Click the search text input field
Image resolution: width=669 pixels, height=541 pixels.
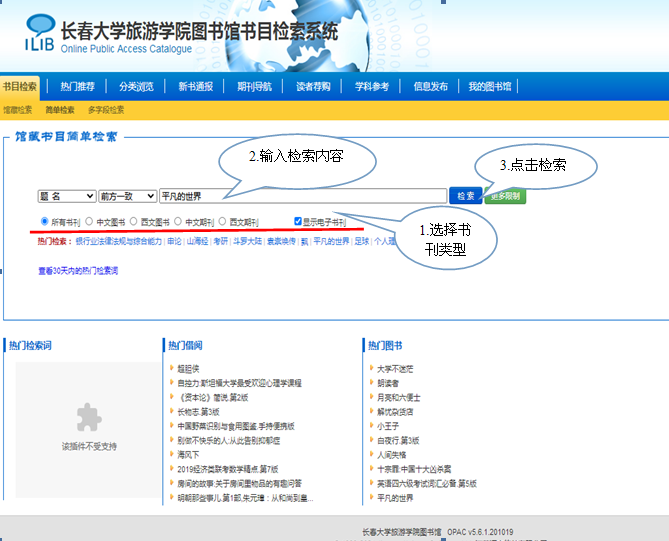point(300,196)
